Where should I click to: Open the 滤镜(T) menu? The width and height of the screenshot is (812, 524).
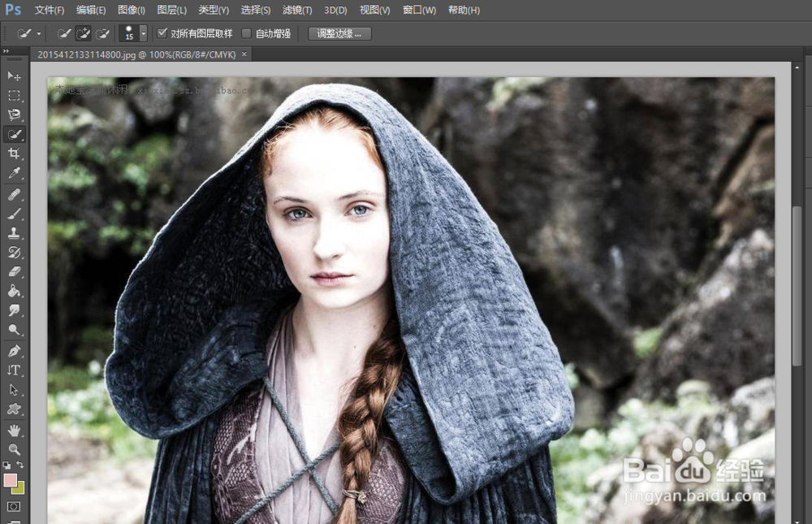point(297,10)
